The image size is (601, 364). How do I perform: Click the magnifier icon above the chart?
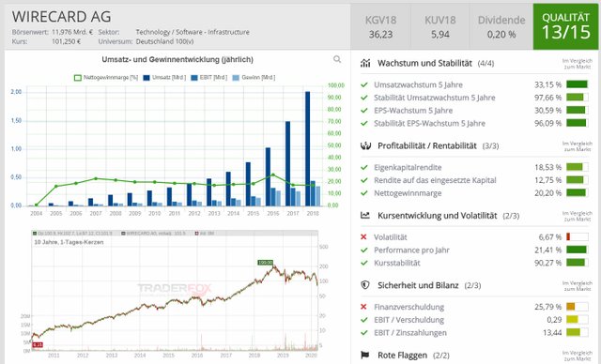[x=337, y=59]
